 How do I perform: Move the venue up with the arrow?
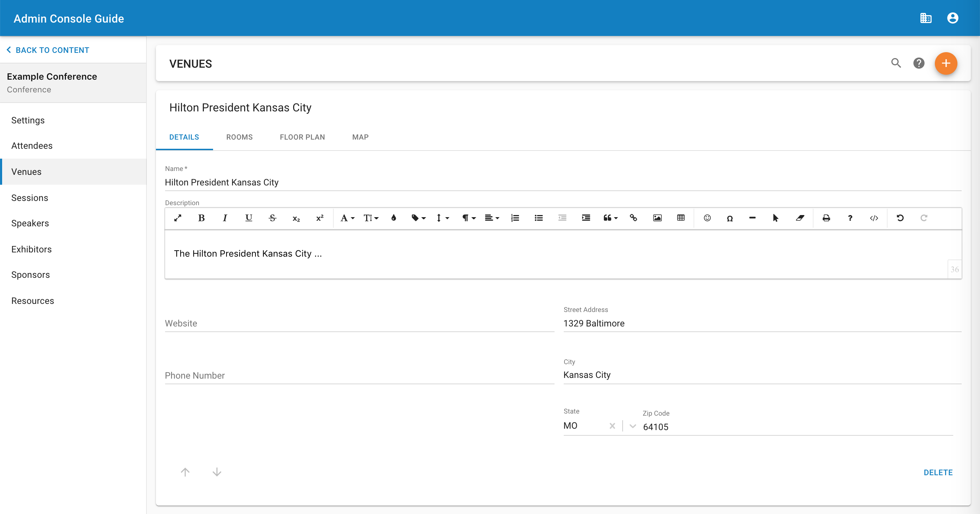coord(185,472)
